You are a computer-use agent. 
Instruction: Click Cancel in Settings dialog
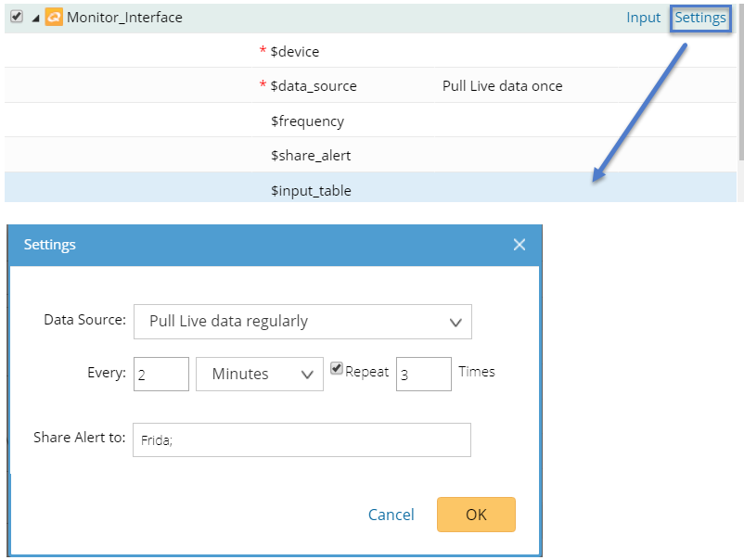coord(391,515)
